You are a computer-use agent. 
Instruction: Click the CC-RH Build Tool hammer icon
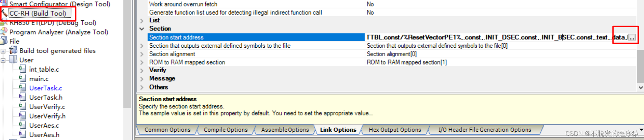[x=4, y=13]
